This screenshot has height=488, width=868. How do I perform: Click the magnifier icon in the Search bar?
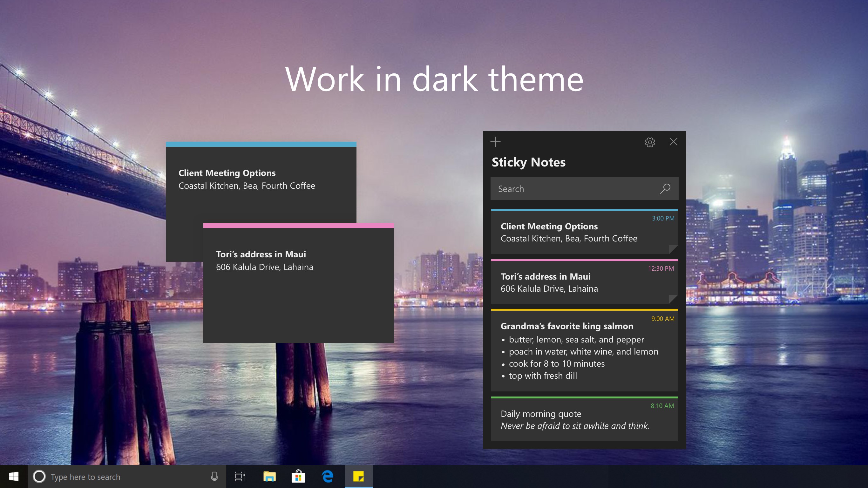(666, 189)
